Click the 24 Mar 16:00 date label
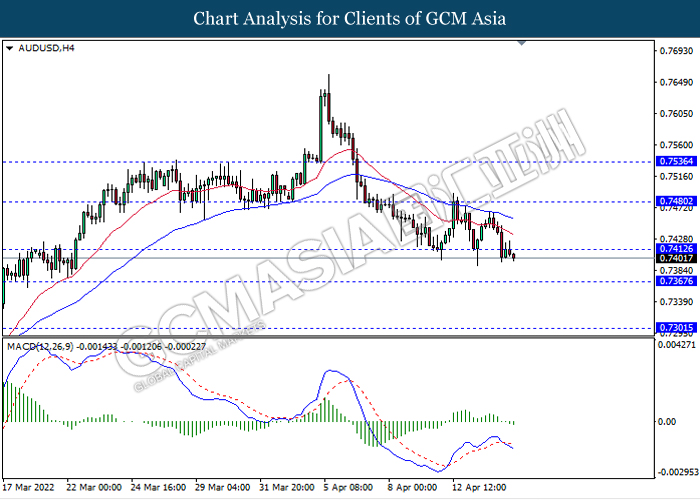Viewport: 700px width, 500px height. point(158,487)
